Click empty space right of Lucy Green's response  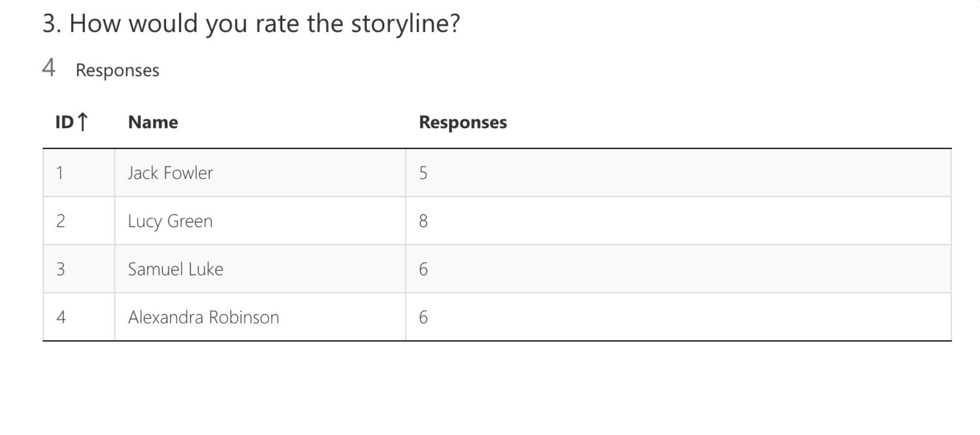tap(695, 221)
